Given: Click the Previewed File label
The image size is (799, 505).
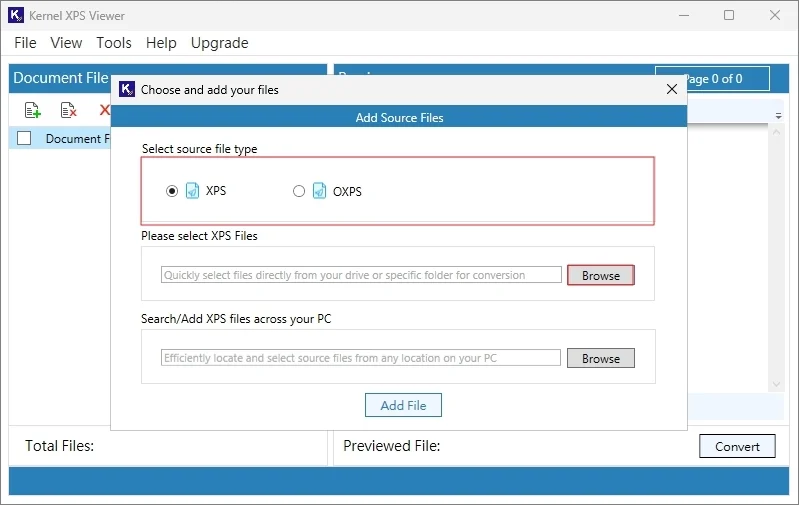Looking at the screenshot, I should pos(391,446).
